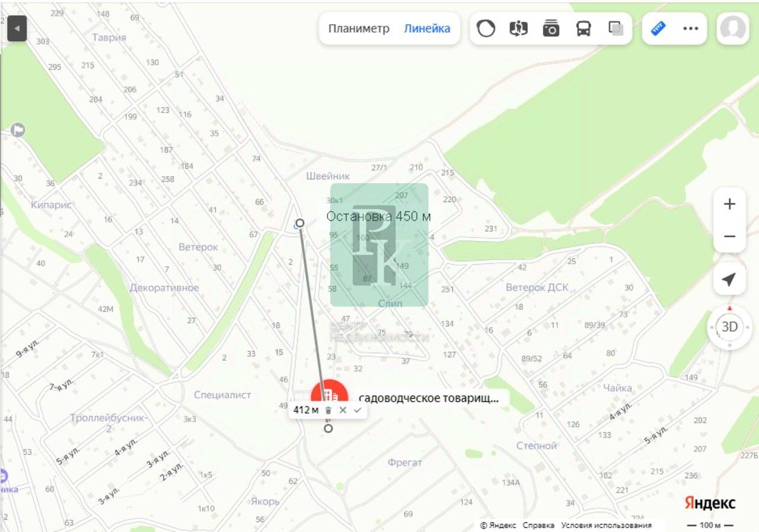
Task: Enable public transport bus layer
Action: 583,28
